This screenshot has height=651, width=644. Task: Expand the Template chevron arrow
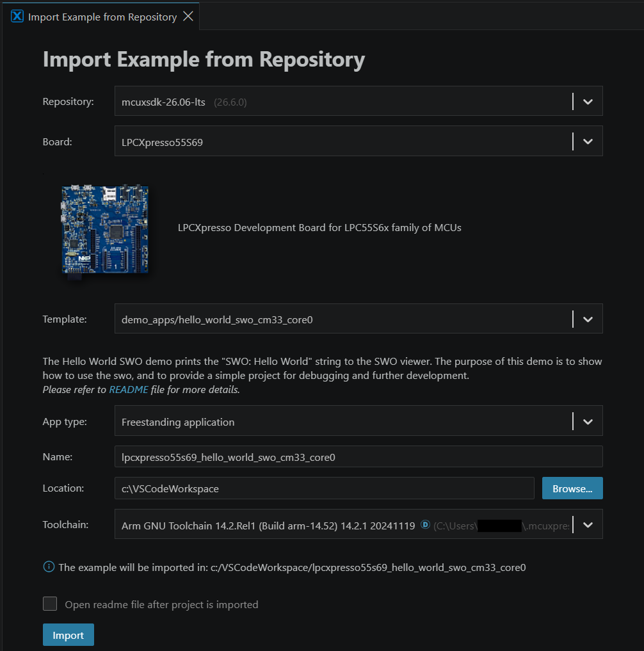[588, 319]
